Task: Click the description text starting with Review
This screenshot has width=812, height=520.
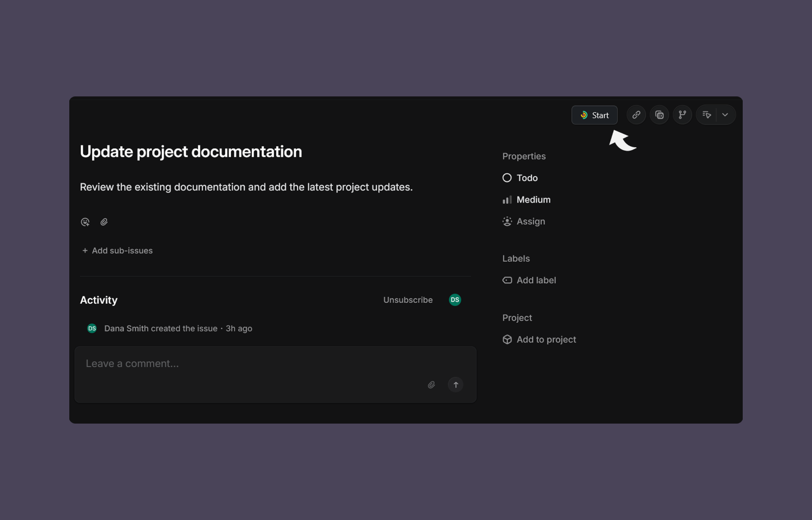Action: tap(246, 187)
